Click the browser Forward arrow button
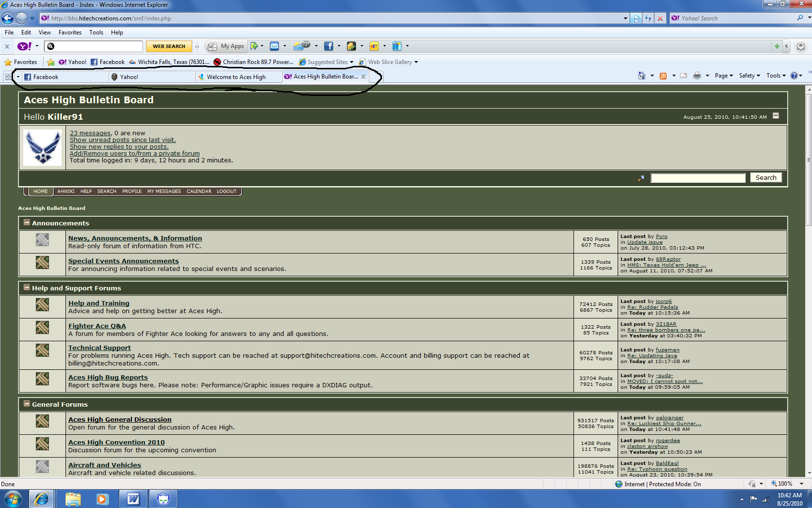The image size is (812, 508). (x=21, y=18)
